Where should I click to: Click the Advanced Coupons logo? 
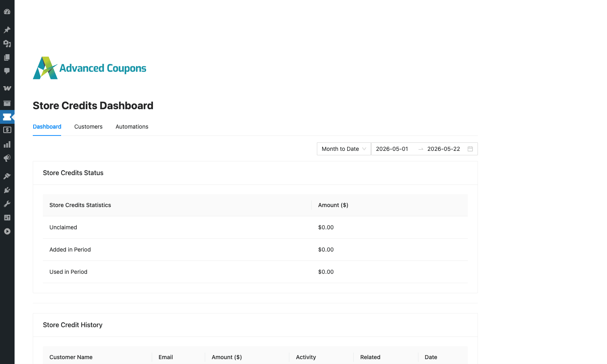tap(89, 68)
